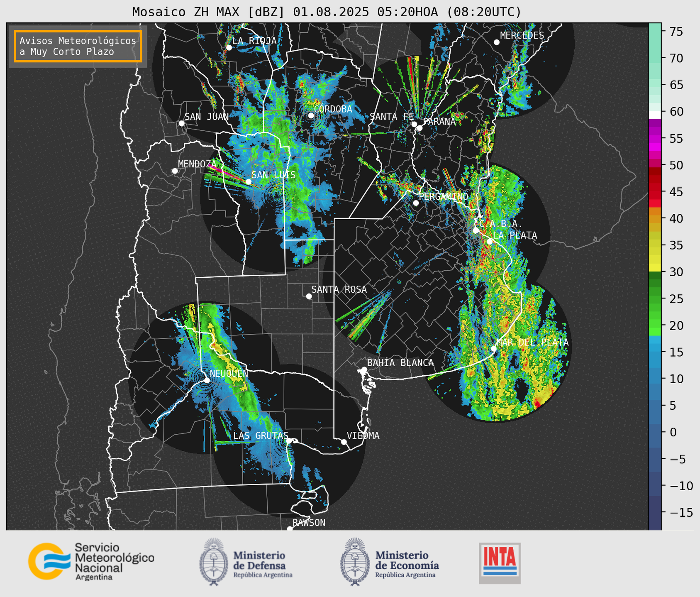Click the blue 10 dBZ color band
The width and height of the screenshot is (700, 597).
[654, 379]
